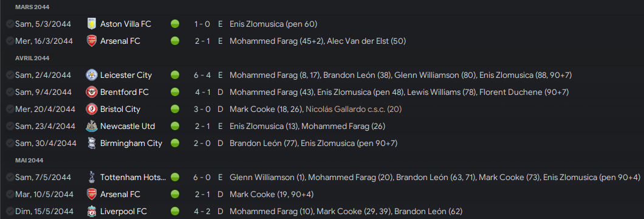Select the Brentford FC club crest

[91, 92]
